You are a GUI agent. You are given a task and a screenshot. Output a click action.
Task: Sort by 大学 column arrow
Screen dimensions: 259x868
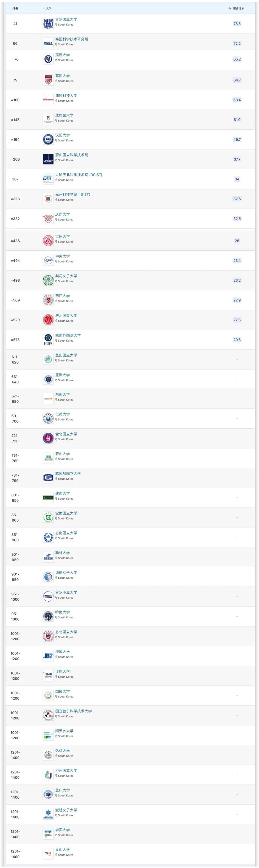(x=44, y=8)
